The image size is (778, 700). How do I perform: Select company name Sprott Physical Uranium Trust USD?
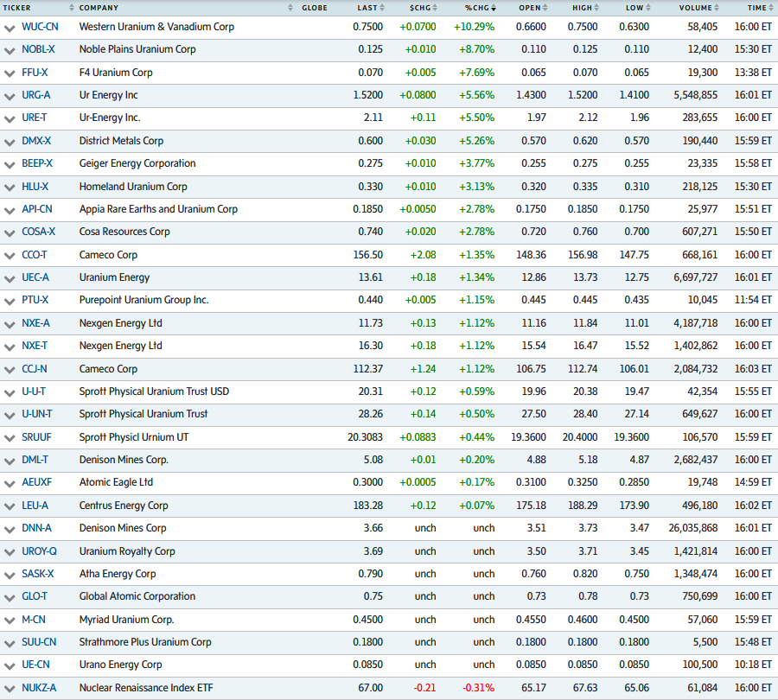pyautogui.click(x=154, y=391)
